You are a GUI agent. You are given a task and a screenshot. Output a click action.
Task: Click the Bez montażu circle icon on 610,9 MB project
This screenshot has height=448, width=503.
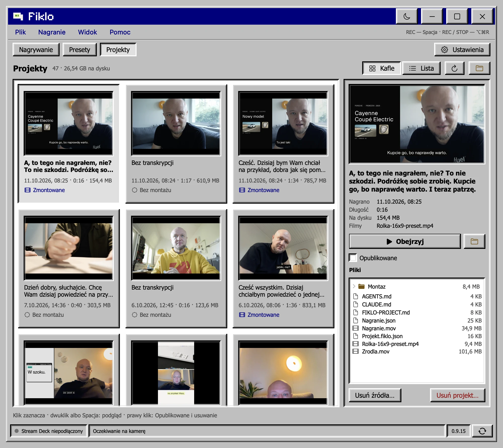tap(135, 190)
